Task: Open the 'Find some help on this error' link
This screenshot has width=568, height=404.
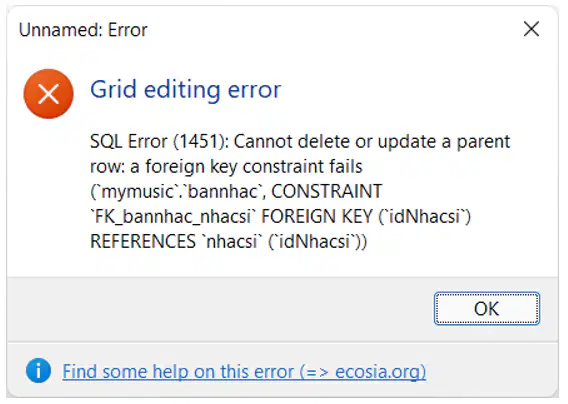Action: pos(244,371)
